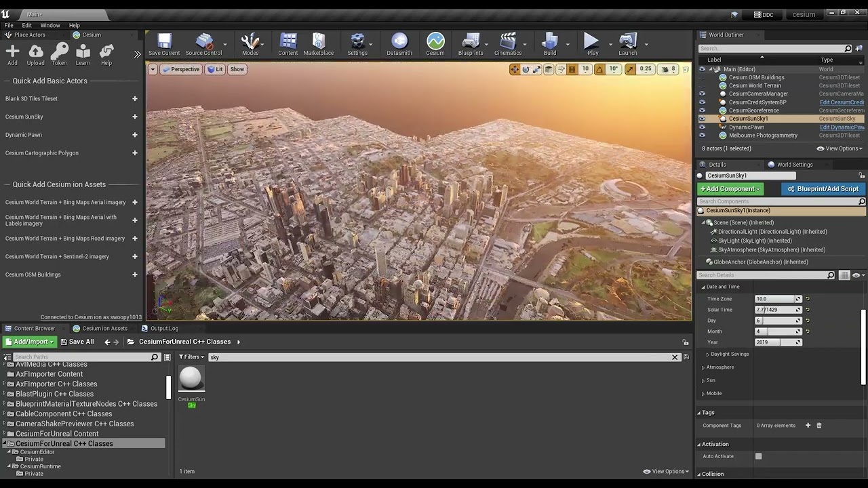
Task: Open Edit DynamicPawn link
Action: pos(842,127)
